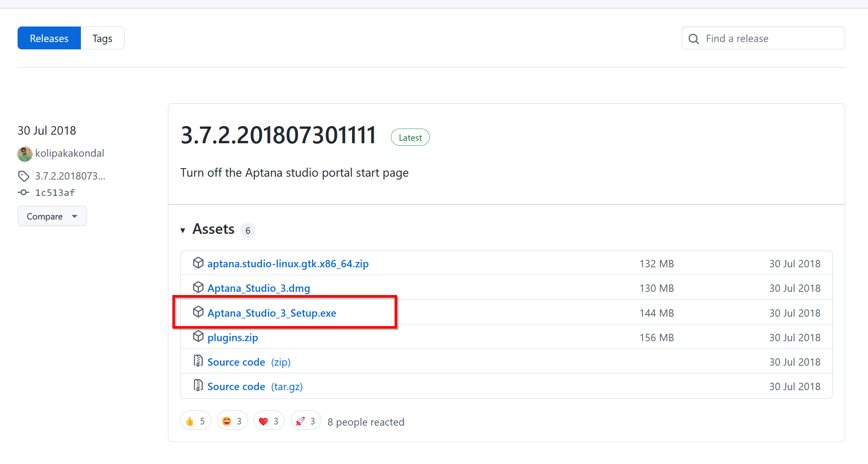
Task: Click the Assets count badge 6
Action: (248, 230)
